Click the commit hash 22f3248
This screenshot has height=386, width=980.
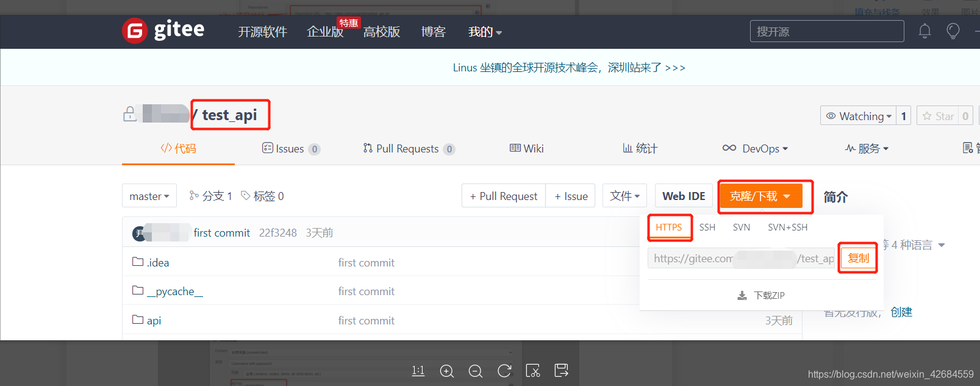click(x=278, y=233)
